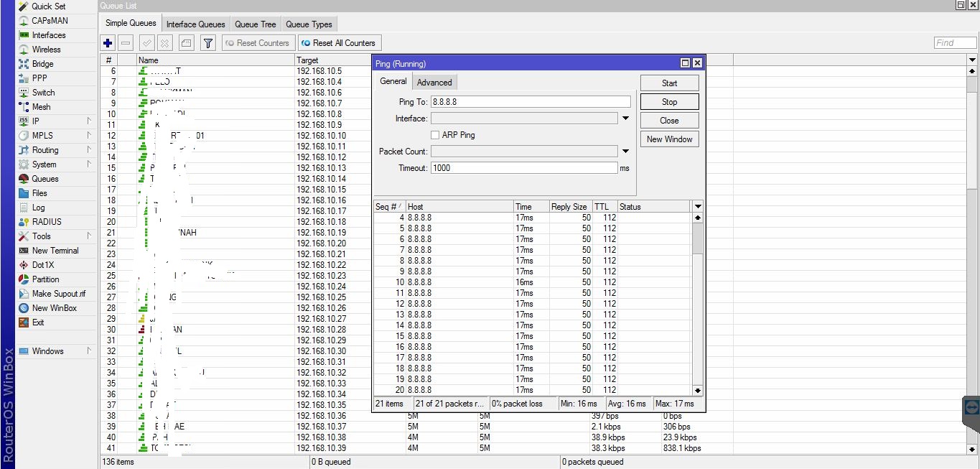This screenshot has height=469, width=980.
Task: Open Interfaces menu icon
Action: (24, 35)
